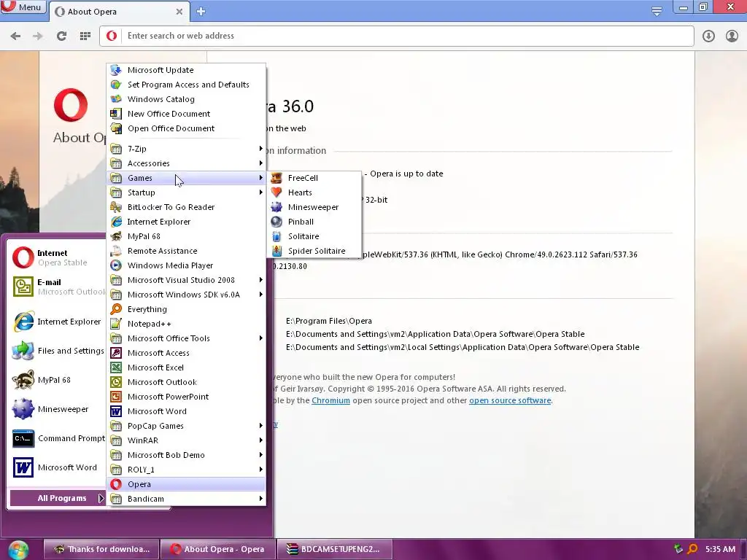Launch Hearts from the Games submenu

point(314,192)
